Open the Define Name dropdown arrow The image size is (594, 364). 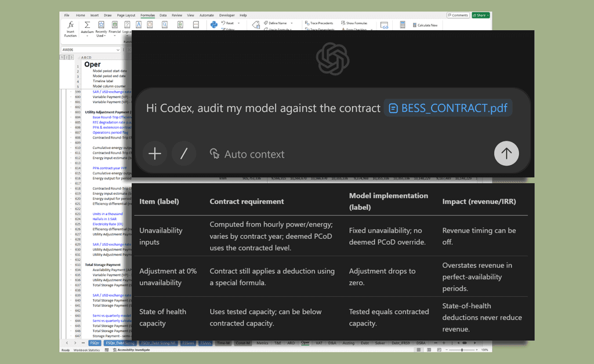coord(292,23)
